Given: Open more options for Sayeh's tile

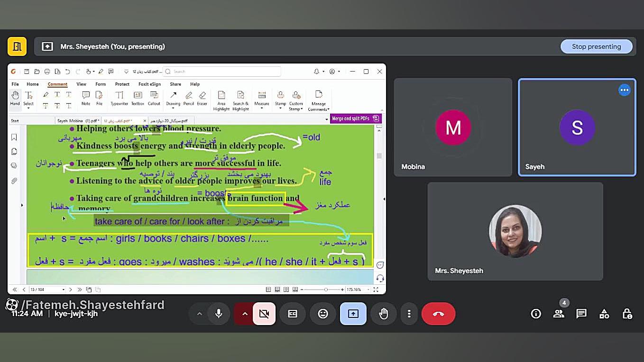Looking at the screenshot, I should point(625,90).
